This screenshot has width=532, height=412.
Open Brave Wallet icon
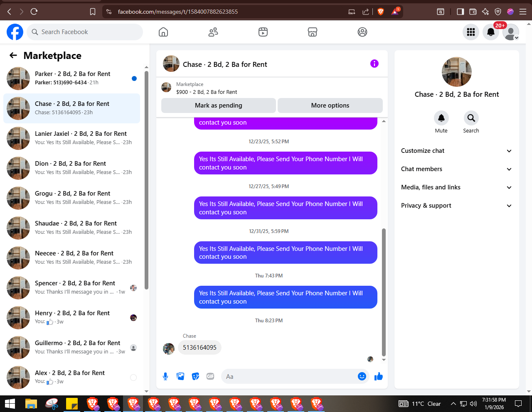coord(473,12)
